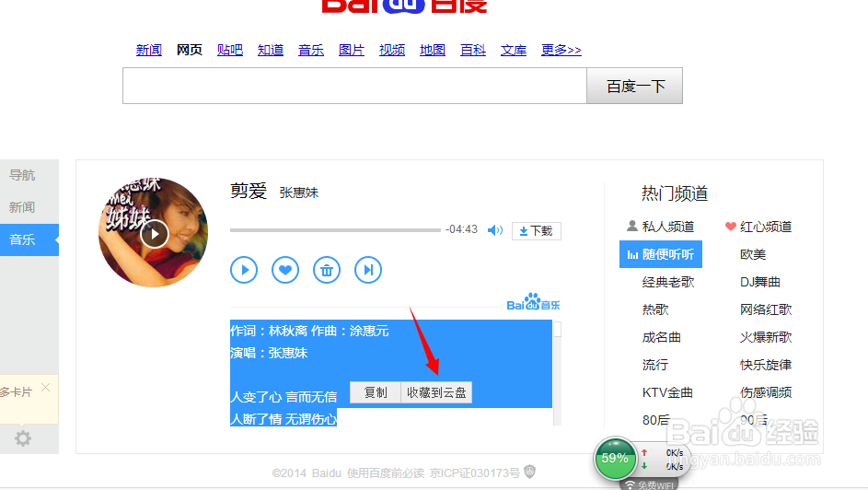Select the DJ舞曲 channel
The height and width of the screenshot is (490, 868).
tap(760, 282)
